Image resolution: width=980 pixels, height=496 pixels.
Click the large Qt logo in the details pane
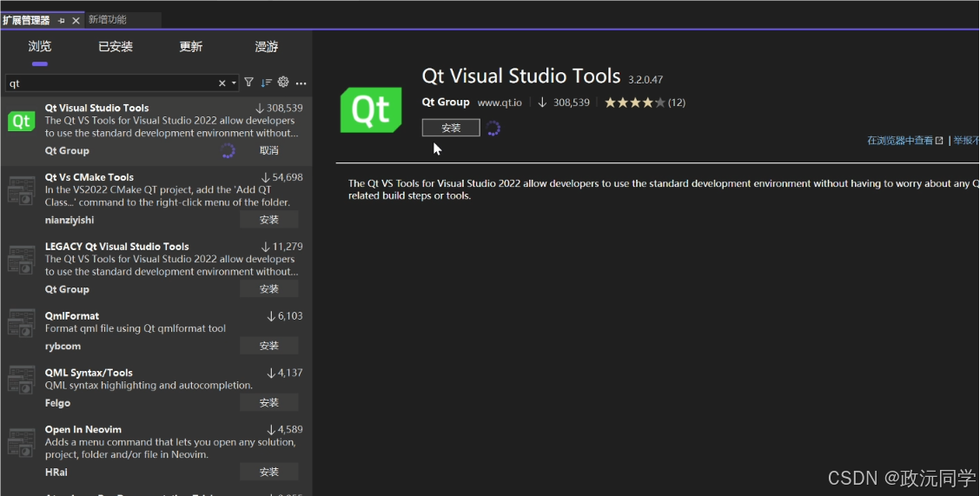pyautogui.click(x=371, y=110)
